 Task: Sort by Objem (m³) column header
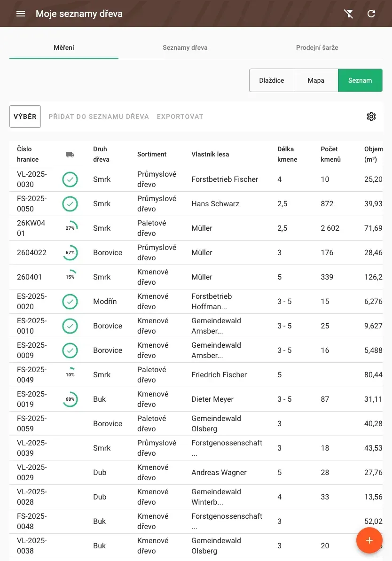(x=373, y=154)
